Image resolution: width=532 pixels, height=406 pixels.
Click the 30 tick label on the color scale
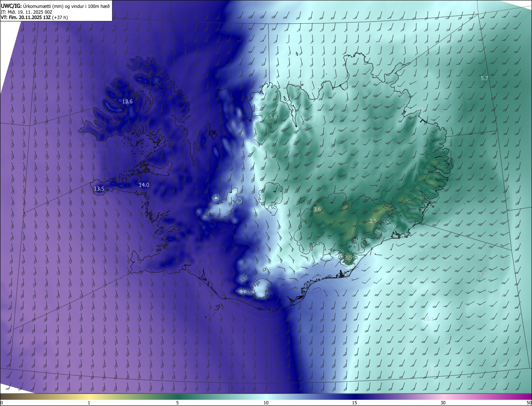pos(443,403)
